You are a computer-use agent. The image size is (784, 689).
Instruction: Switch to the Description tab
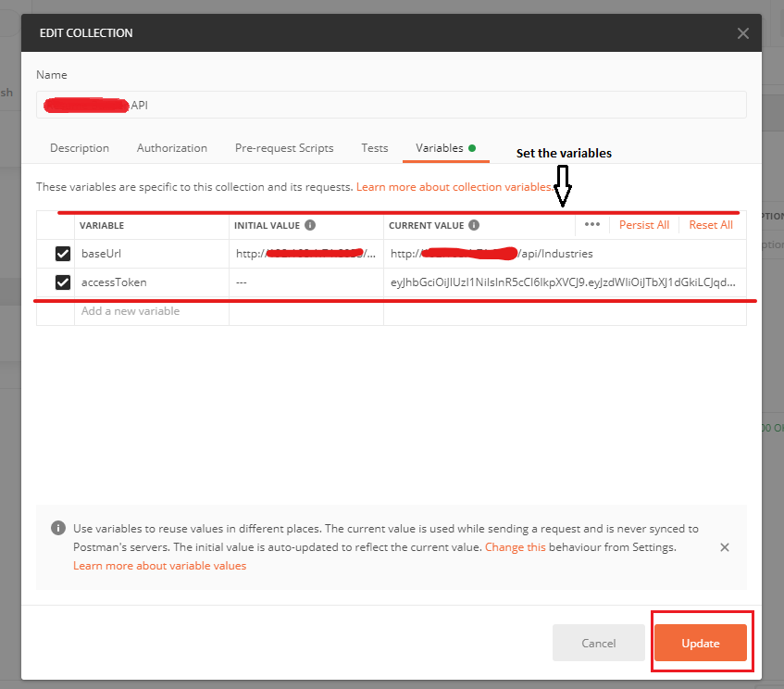[x=80, y=148]
